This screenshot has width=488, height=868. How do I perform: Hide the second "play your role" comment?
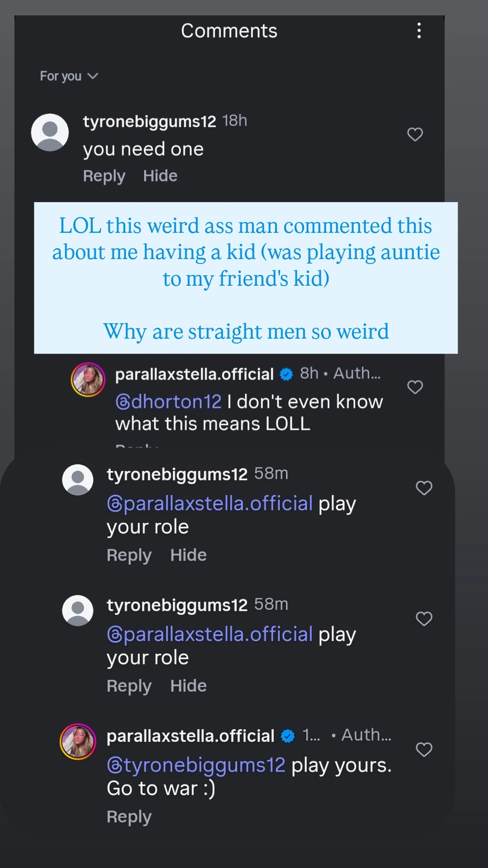[188, 686]
